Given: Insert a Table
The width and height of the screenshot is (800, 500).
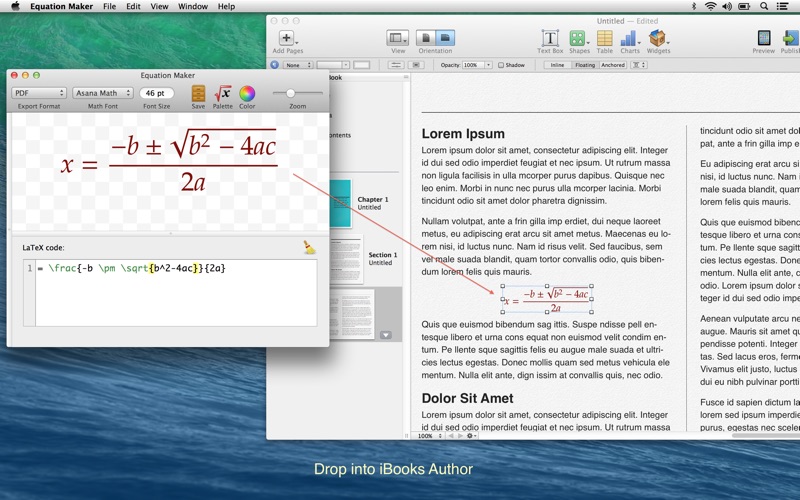Looking at the screenshot, I should point(605,38).
